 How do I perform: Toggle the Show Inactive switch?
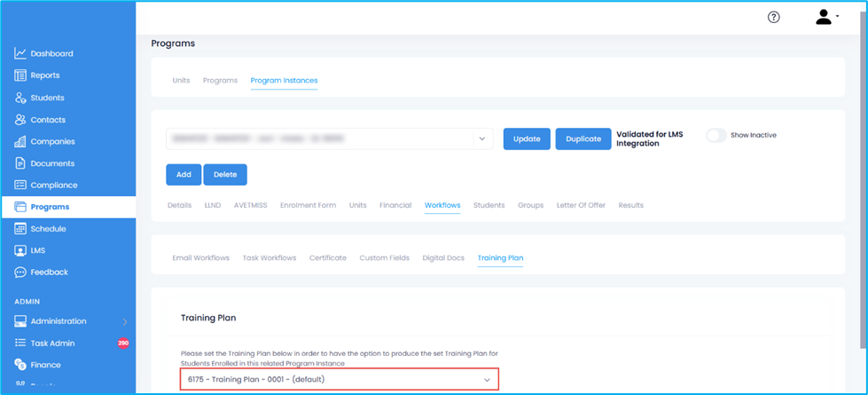[716, 135]
